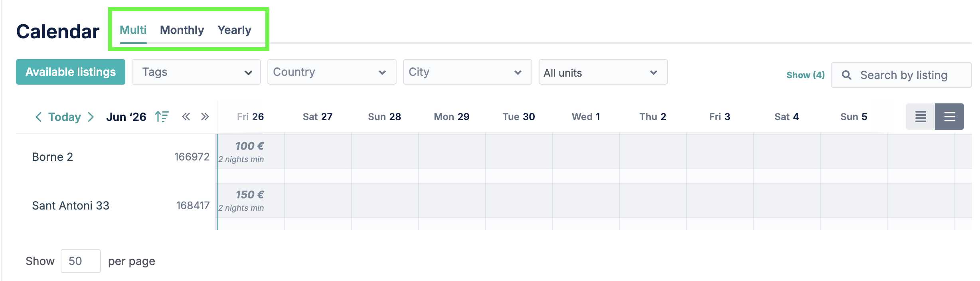Click the Show (4) link
The width and height of the screenshot is (980, 281).
pyautogui.click(x=806, y=75)
